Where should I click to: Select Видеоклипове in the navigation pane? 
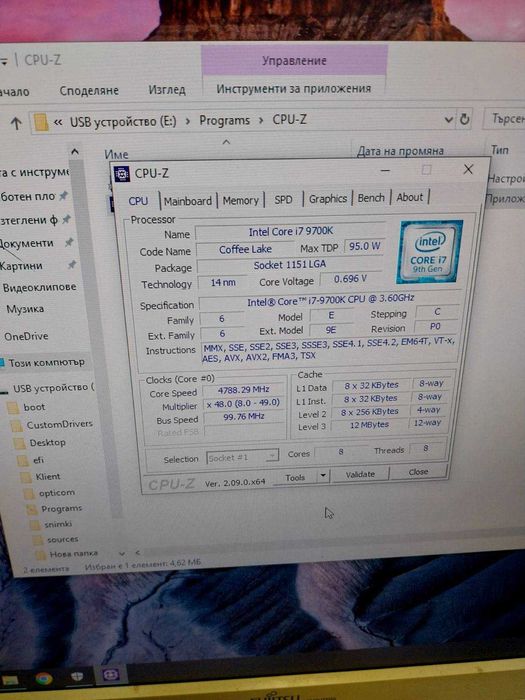point(39,287)
